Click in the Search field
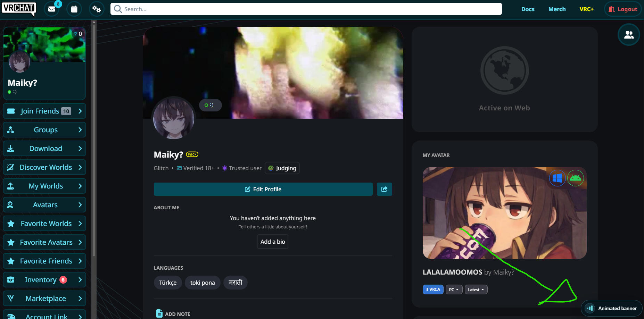644x319 pixels. 306,9
